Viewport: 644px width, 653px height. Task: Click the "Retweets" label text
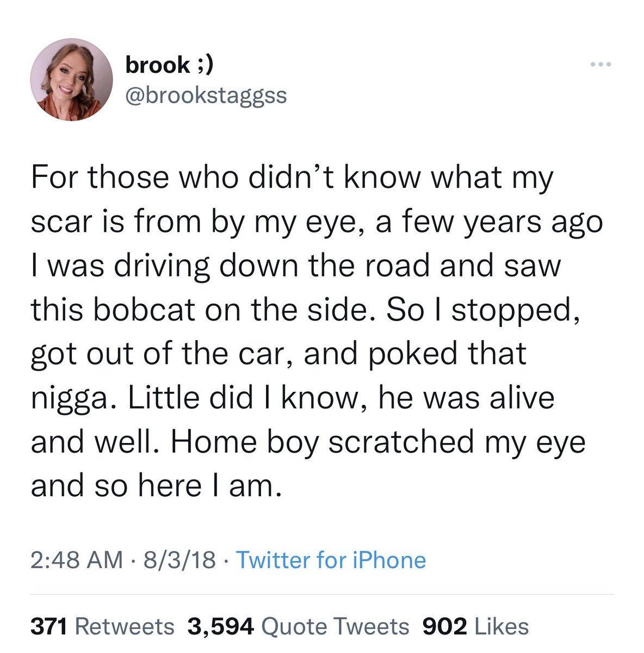click(x=124, y=626)
